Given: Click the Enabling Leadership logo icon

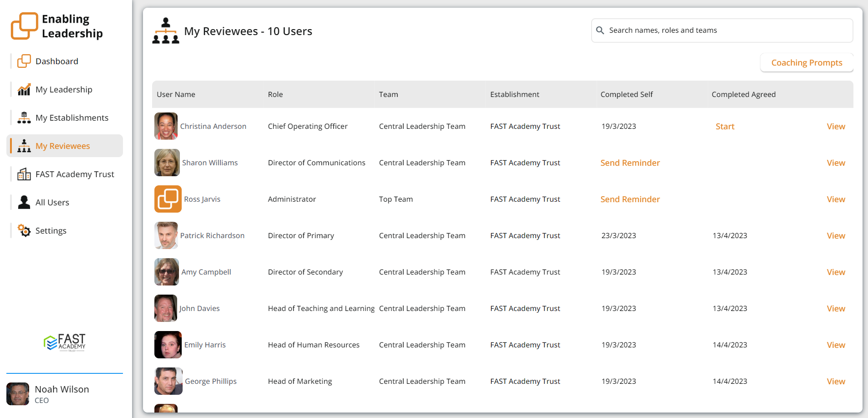Looking at the screenshot, I should [x=24, y=26].
